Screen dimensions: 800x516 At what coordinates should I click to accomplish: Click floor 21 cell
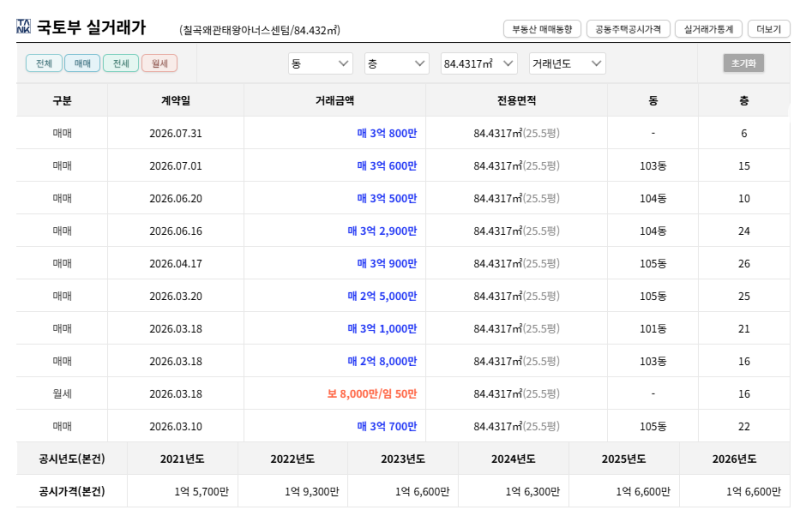click(x=744, y=329)
